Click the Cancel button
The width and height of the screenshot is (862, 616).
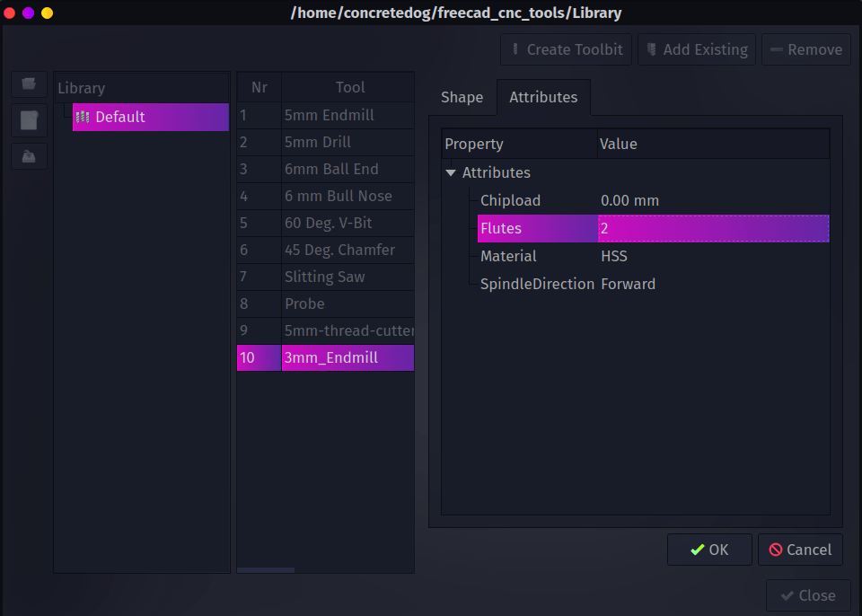point(800,550)
